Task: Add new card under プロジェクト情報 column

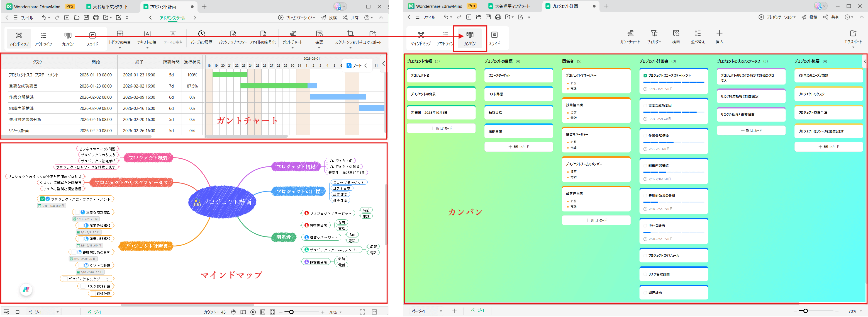Action: tap(441, 129)
